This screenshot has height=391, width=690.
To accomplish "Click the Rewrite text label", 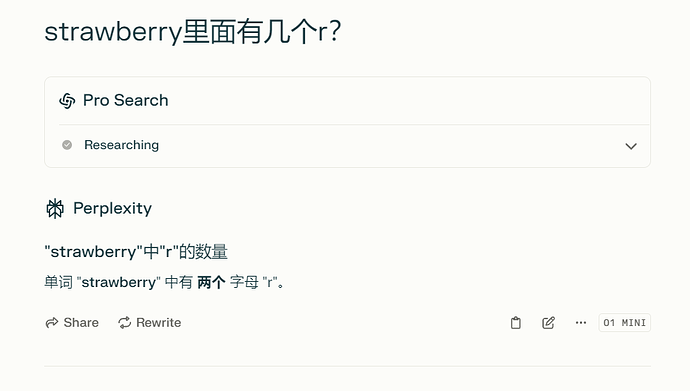I will click(x=158, y=322).
